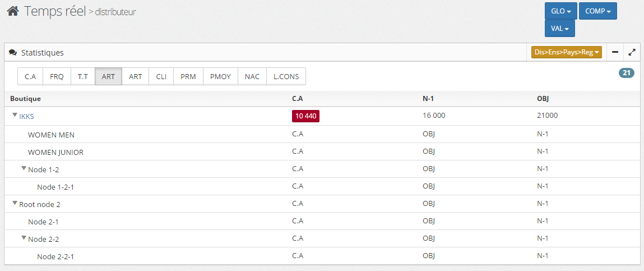The image size is (644, 271).
Task: Switch to the FRQ tab
Action: [57, 76]
